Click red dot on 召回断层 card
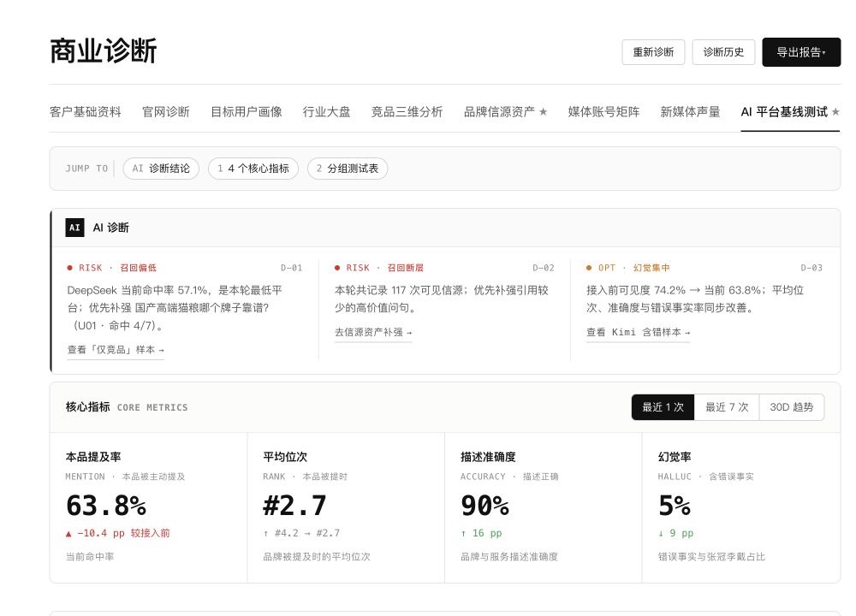Viewport: 856px width, 616px height. (x=337, y=268)
